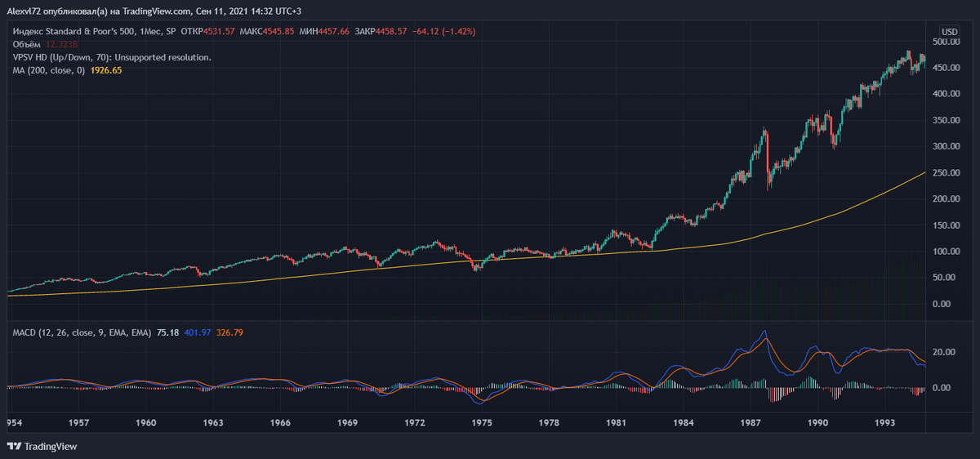
Task: Click the 500.00 price axis label
Action: 946,42
